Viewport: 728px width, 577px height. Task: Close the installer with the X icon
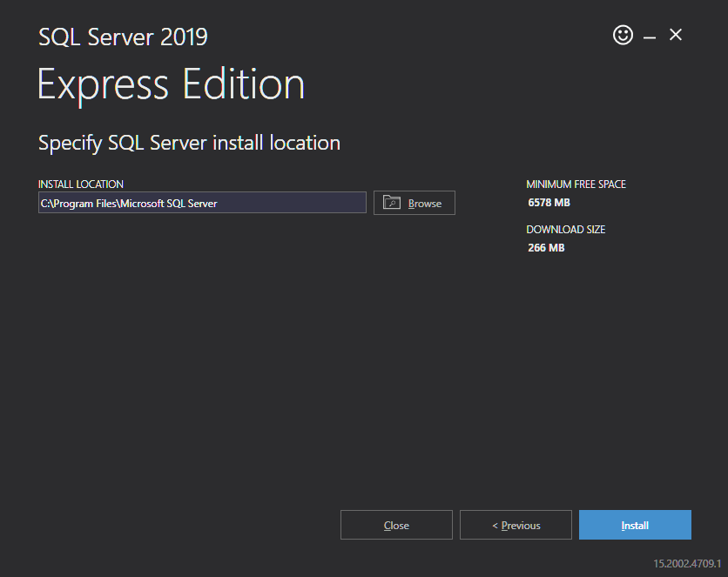(x=676, y=35)
